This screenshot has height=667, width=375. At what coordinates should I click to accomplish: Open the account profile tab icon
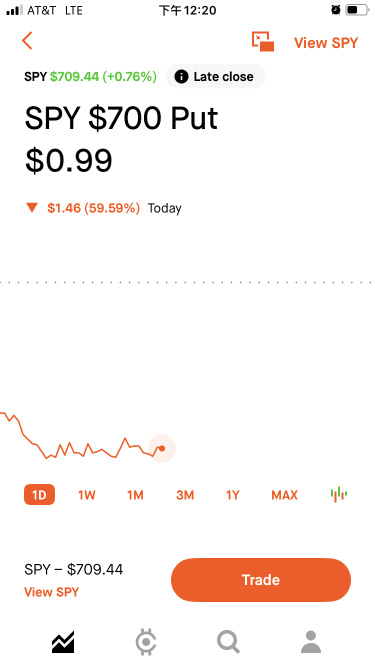point(311,642)
